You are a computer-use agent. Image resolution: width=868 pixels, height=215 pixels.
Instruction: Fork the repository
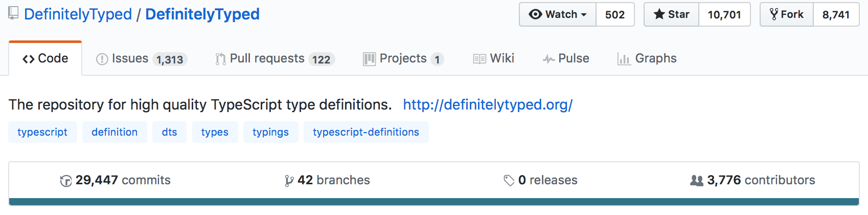pyautogui.click(x=787, y=14)
